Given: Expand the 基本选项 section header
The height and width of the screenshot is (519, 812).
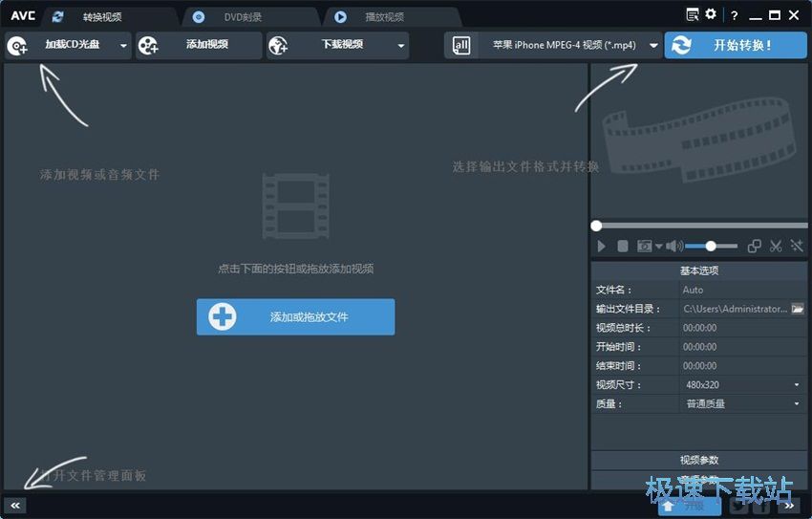Looking at the screenshot, I should (699, 270).
